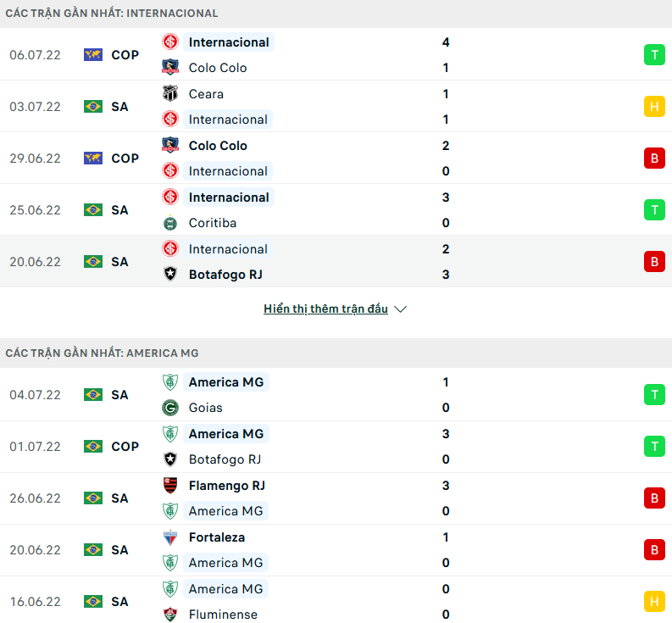Expand more matches with chevron arrow
672x623 pixels.
(401, 309)
